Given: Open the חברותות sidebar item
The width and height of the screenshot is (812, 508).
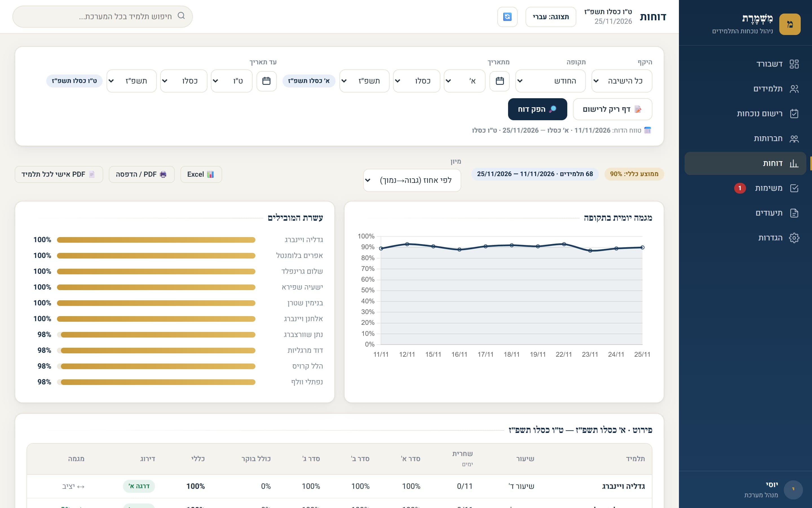Looking at the screenshot, I should point(745,138).
